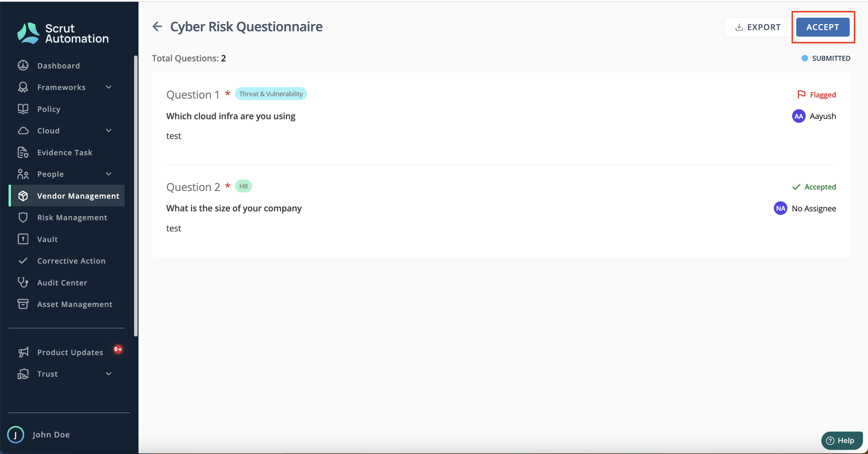
Task: Click the Accepted status label on Question 2
Action: point(820,187)
